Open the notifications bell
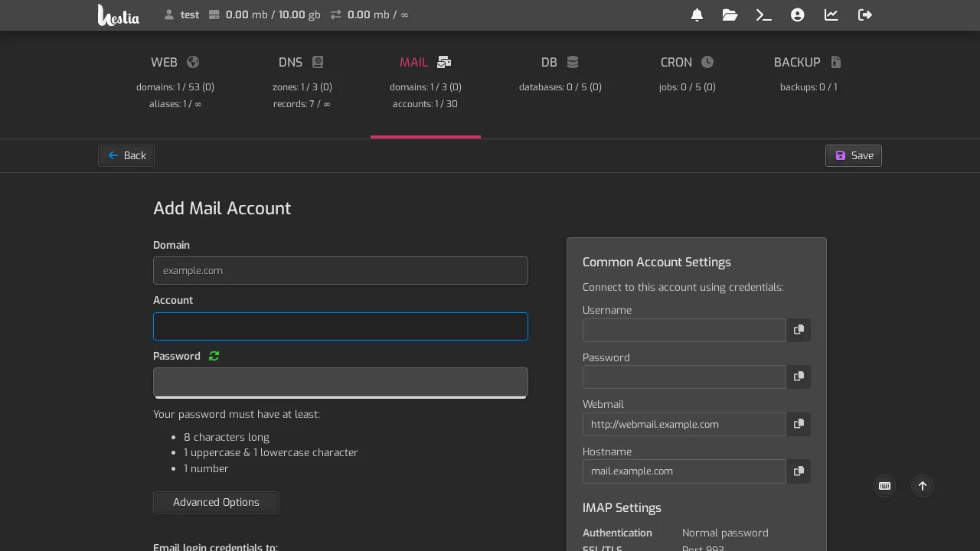This screenshot has height=551, width=980. coord(697,15)
